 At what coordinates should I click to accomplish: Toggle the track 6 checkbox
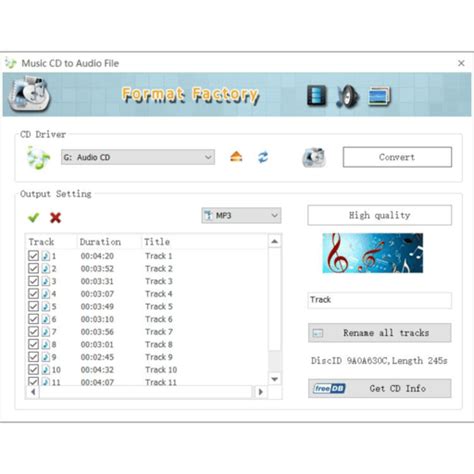[x=33, y=319]
